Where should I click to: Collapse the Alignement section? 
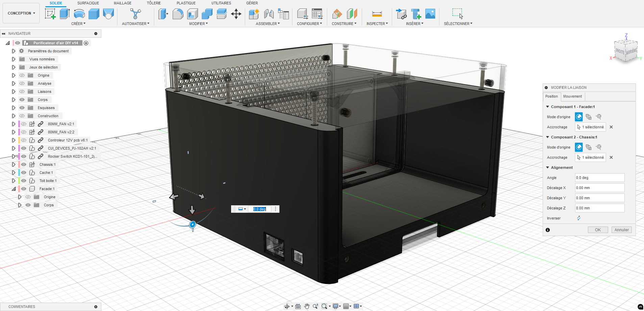pyautogui.click(x=548, y=167)
